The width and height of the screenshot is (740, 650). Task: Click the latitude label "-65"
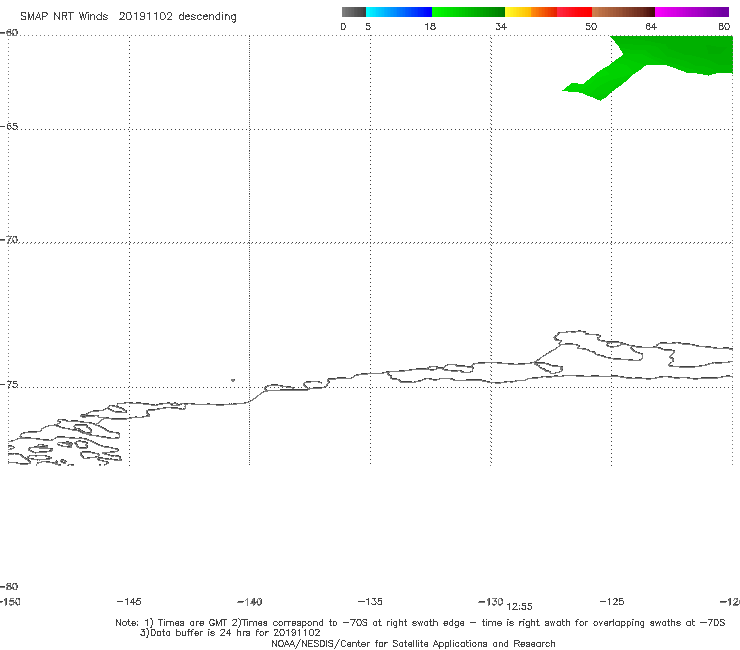coord(9,127)
